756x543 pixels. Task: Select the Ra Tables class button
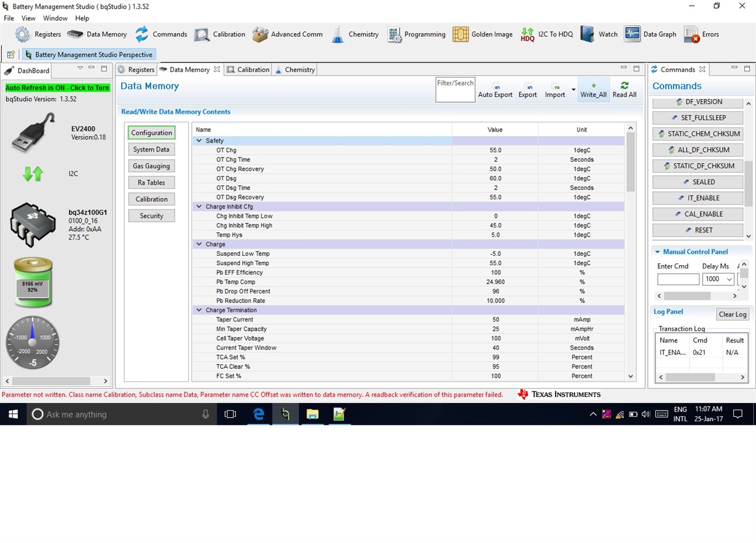152,183
